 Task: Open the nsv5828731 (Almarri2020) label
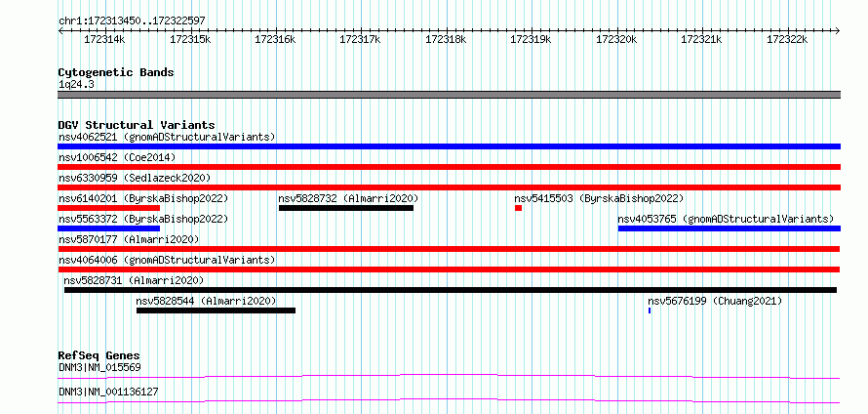[134, 280]
